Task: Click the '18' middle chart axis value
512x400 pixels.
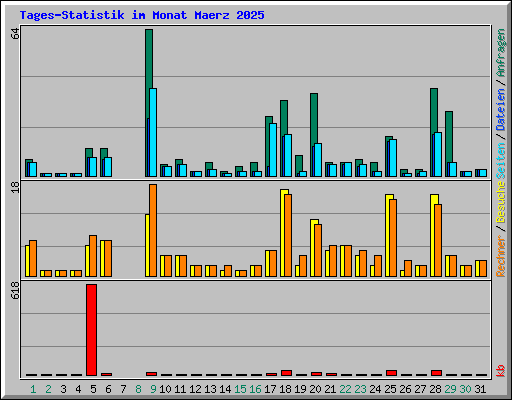Action: coord(15,187)
